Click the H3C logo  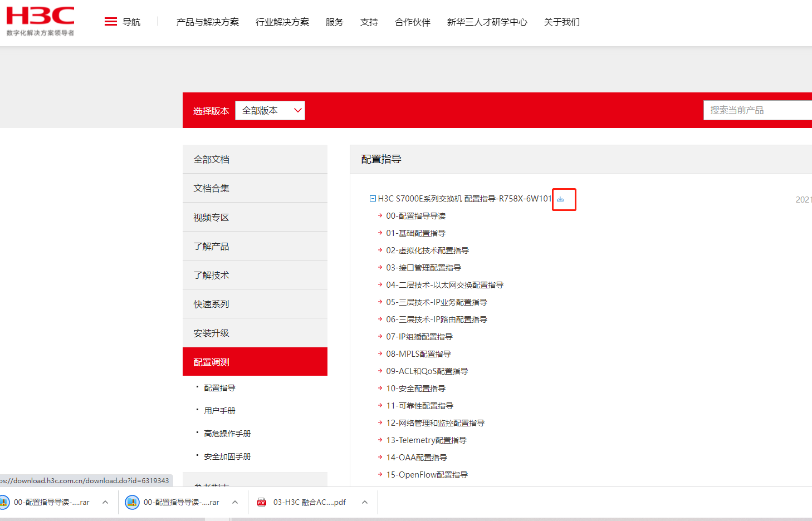tap(40, 21)
